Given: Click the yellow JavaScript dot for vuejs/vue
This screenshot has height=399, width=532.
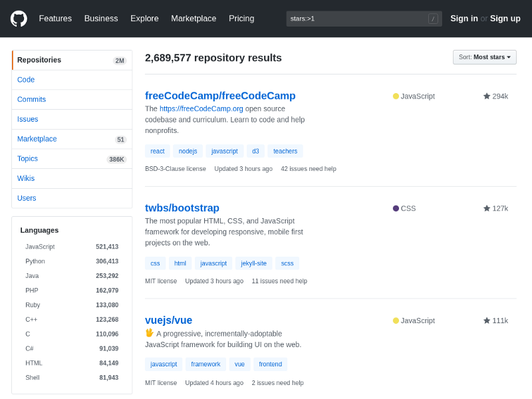Looking at the screenshot, I should (396, 321).
